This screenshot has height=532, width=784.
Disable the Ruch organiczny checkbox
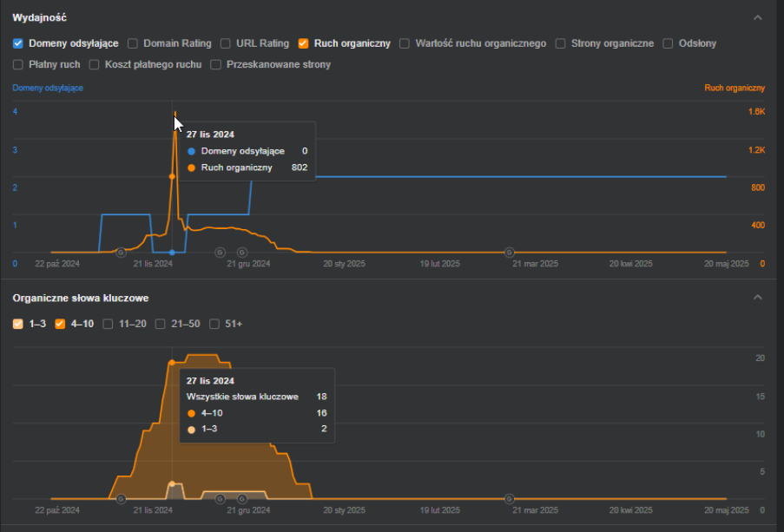303,43
